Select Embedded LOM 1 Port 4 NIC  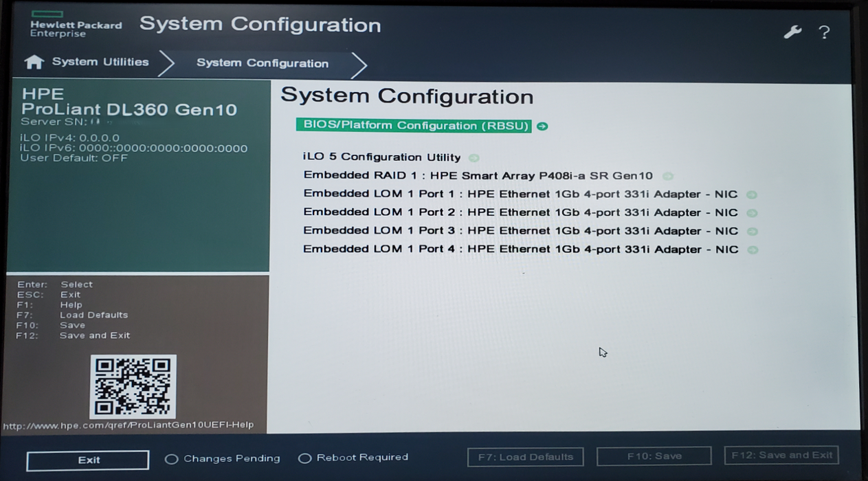point(520,250)
